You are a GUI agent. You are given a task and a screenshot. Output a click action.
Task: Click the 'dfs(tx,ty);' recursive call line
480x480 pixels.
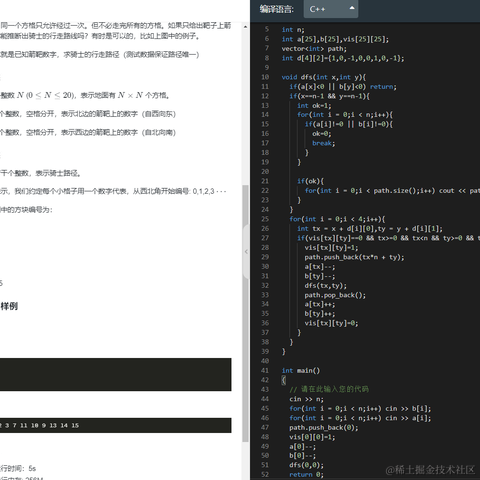326,286
